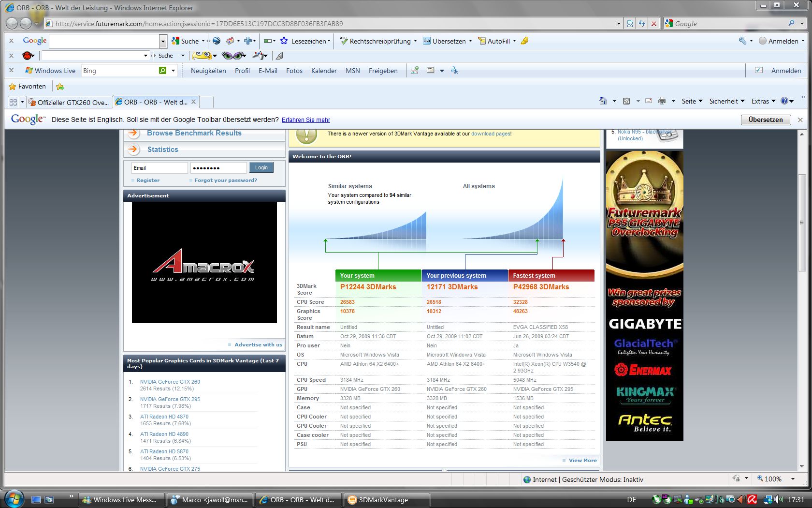812x508 pixels.
Task: Click the Refresh page icon
Action: point(642,23)
